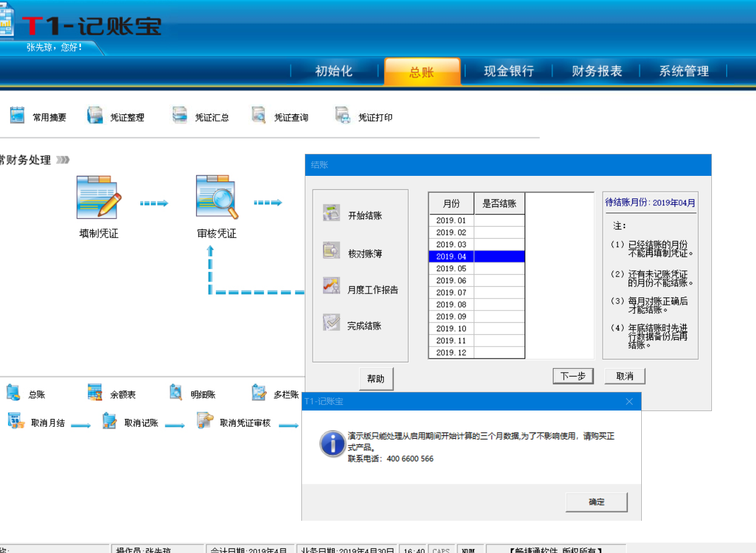Open 多栏账 icon

(259, 392)
